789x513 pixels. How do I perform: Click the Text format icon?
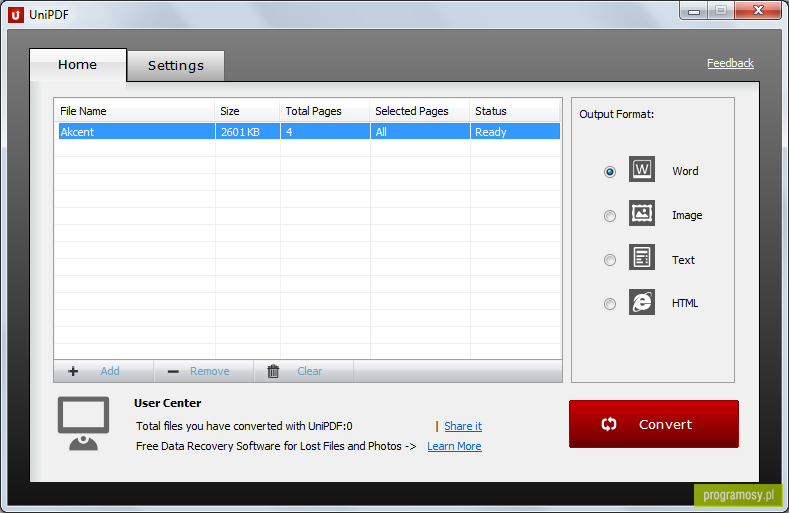(642, 257)
